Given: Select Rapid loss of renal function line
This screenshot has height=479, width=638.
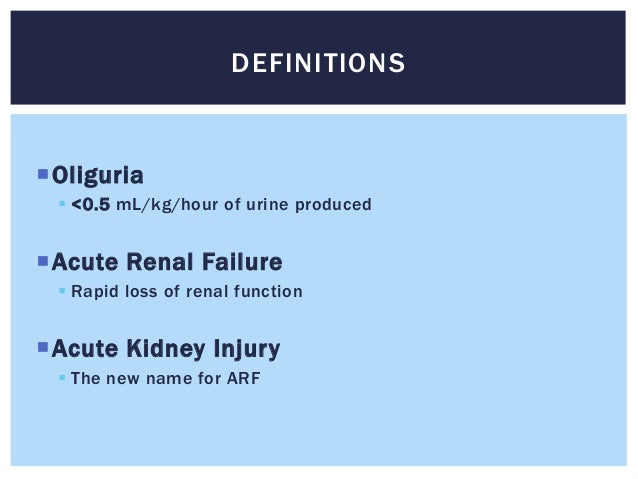Looking at the screenshot, I should coord(187,291).
